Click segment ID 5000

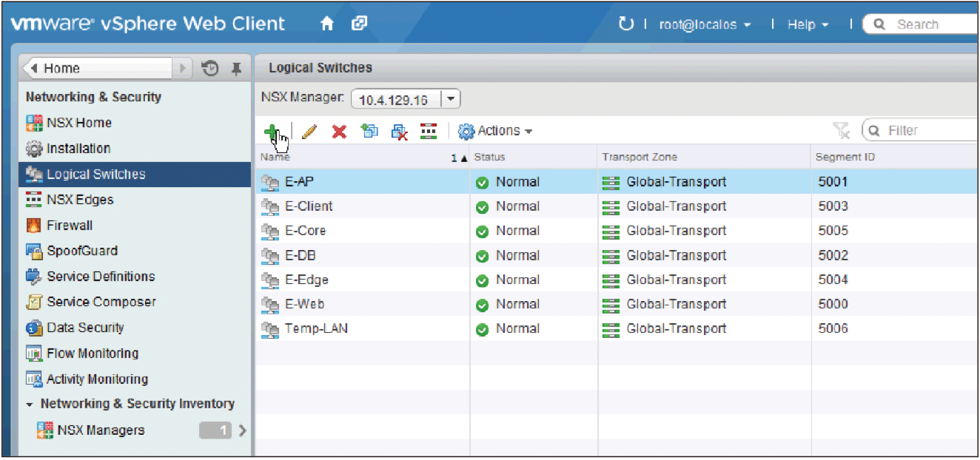[833, 304]
